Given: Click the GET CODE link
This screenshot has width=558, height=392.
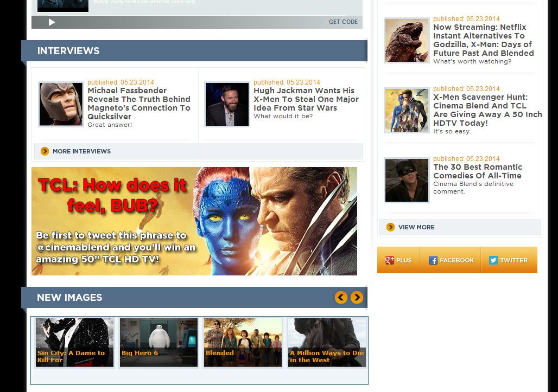Looking at the screenshot, I should coord(343,22).
